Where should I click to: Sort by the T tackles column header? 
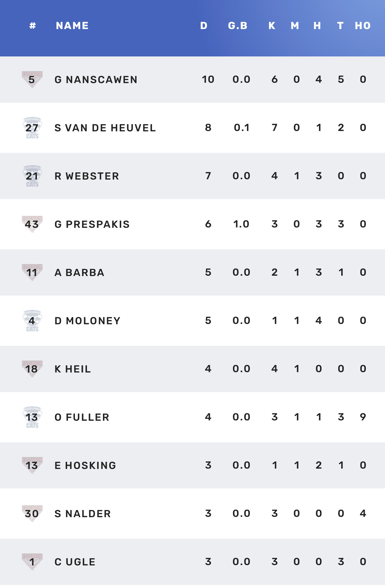tap(340, 26)
